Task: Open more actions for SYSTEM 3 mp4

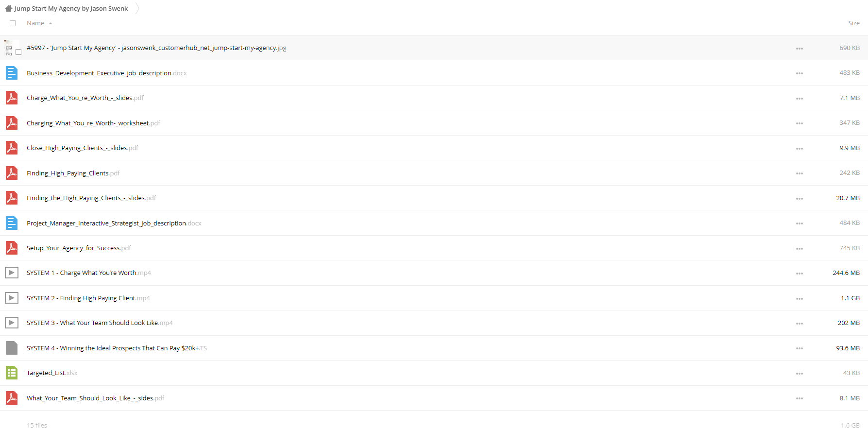Action: (799, 324)
